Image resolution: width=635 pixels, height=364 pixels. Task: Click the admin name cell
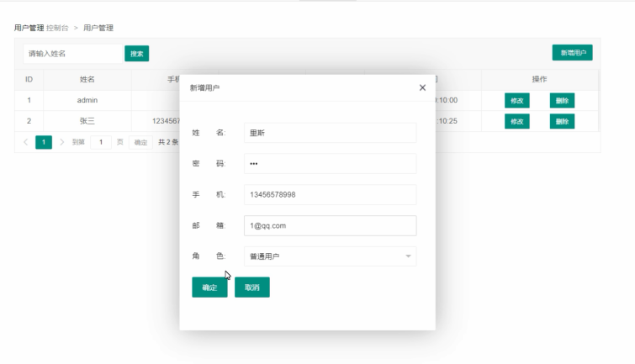[87, 100]
